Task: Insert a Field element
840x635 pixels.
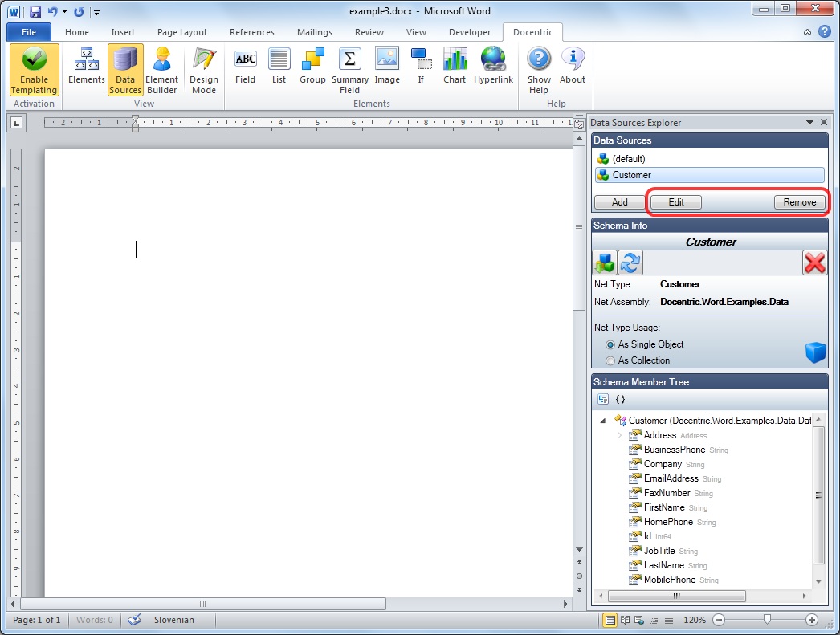Action: point(246,67)
